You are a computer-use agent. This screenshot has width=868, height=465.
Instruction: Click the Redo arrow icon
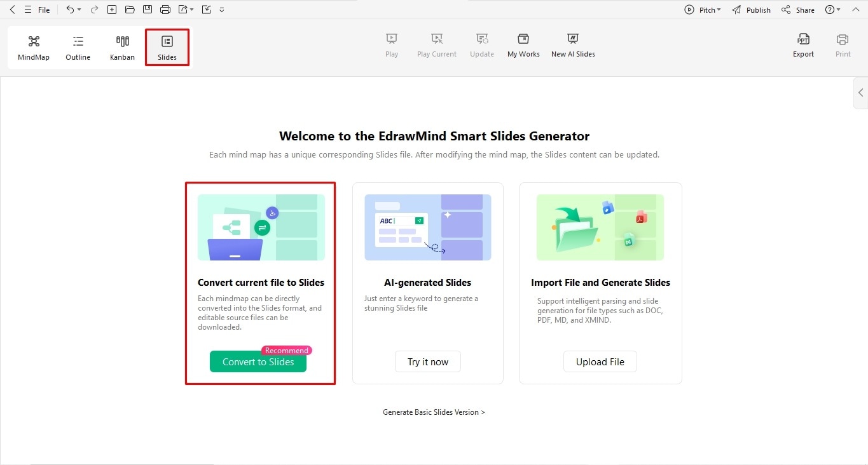(94, 10)
